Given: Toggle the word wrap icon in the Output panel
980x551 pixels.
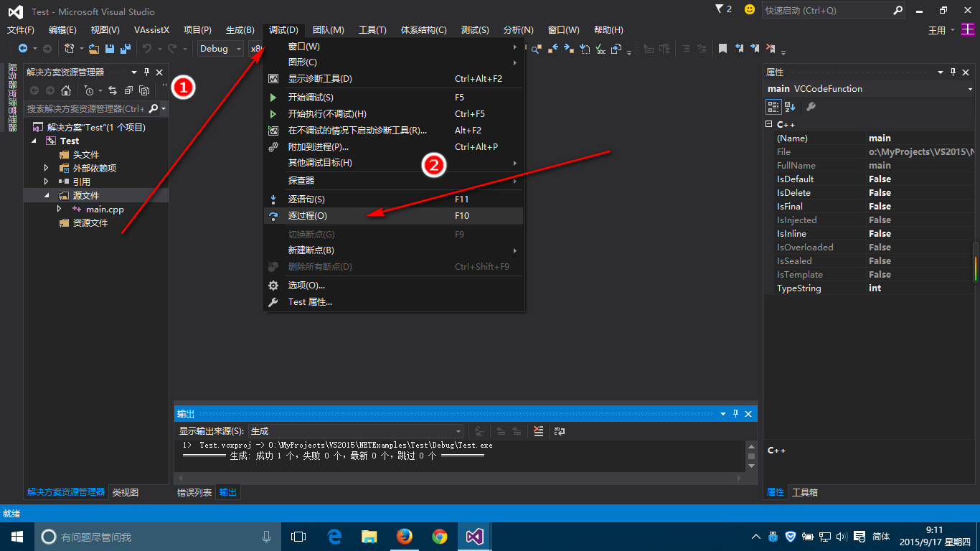Looking at the screenshot, I should pos(560,431).
